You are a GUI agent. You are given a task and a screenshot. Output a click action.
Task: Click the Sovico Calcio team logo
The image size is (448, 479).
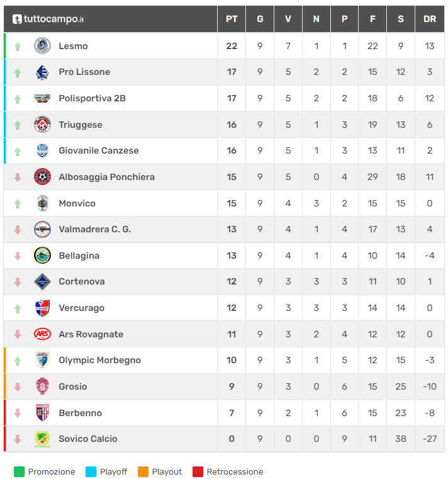coord(42,439)
